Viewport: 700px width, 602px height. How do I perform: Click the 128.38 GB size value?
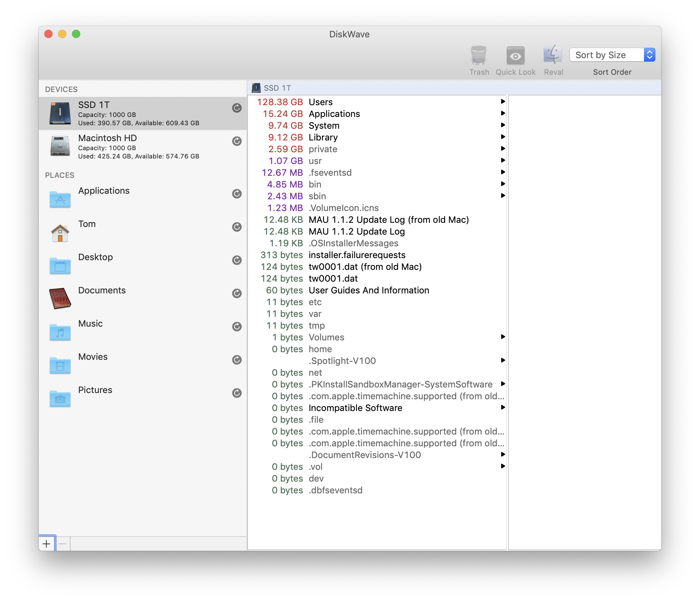tap(280, 102)
